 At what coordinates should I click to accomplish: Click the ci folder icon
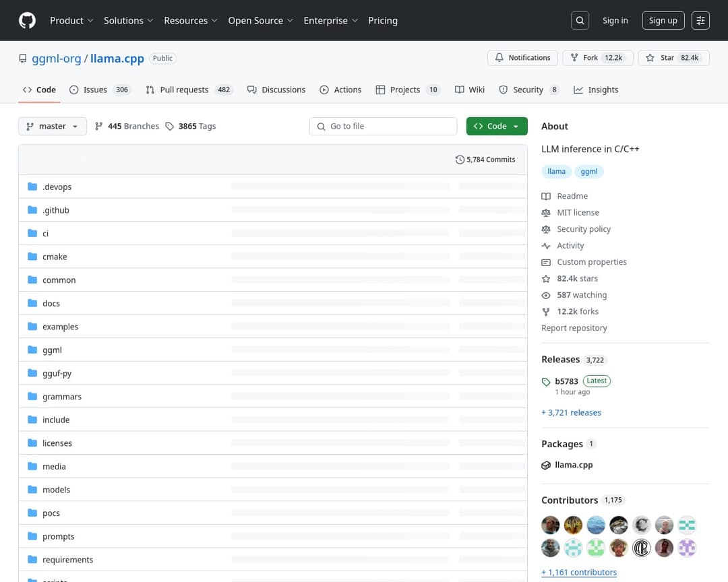click(x=32, y=233)
